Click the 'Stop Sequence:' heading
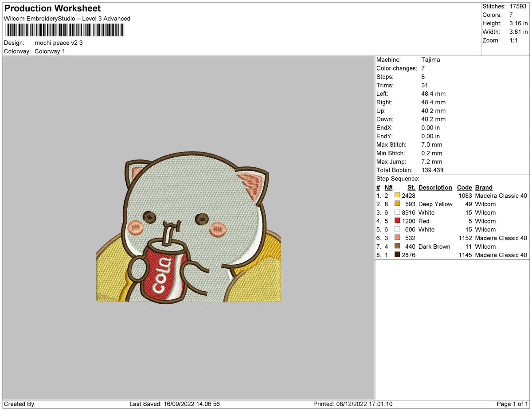 click(398, 179)
